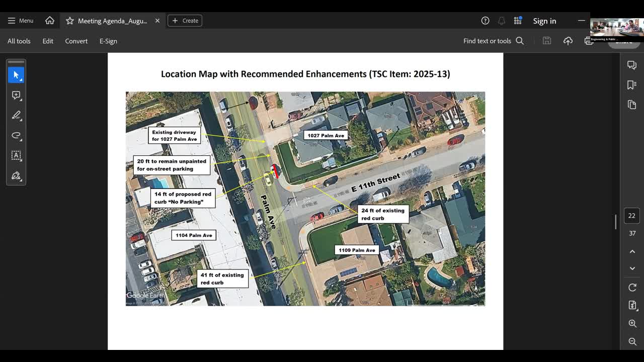Click the Add comment tool icon
This screenshot has height=362, width=644.
16,95
